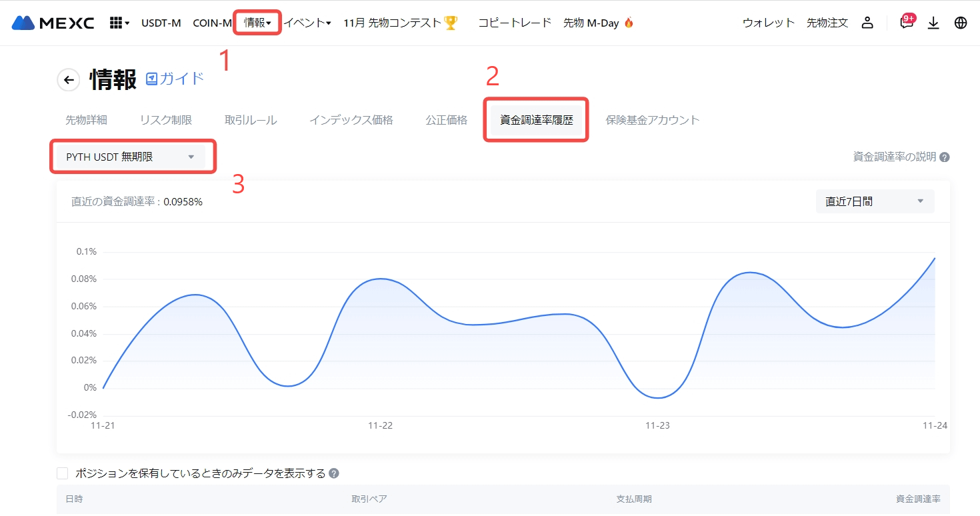This screenshot has width=980, height=516.
Task: Click the back arrow button
Action: (x=68, y=80)
